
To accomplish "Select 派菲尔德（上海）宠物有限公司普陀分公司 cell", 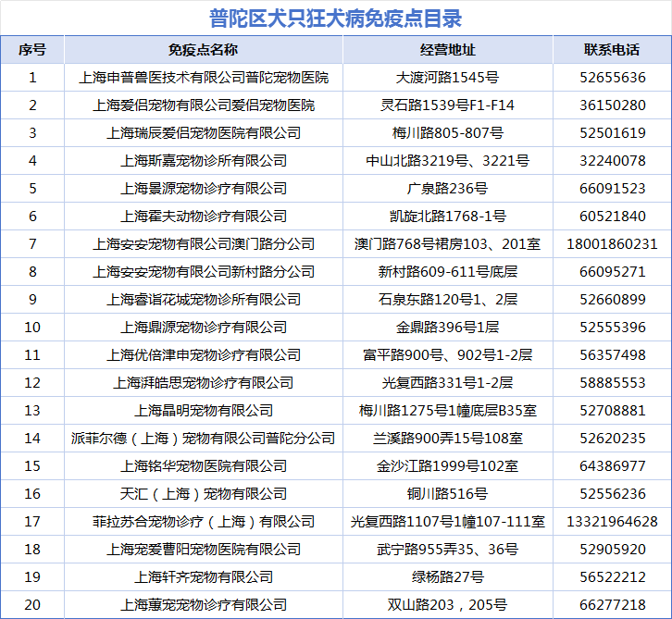I will tap(204, 439).
